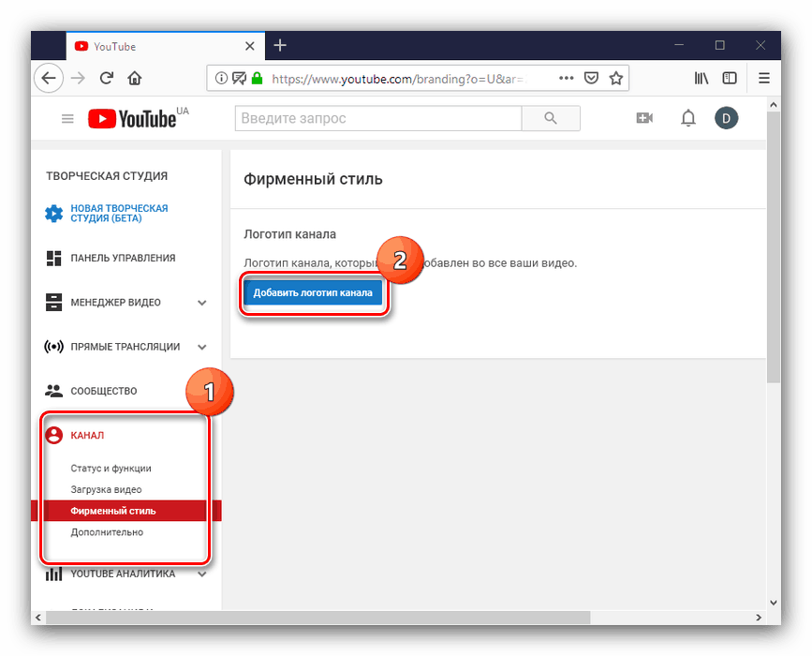Click "Творческая студия" sidebar heading
812x656 pixels.
click(107, 176)
